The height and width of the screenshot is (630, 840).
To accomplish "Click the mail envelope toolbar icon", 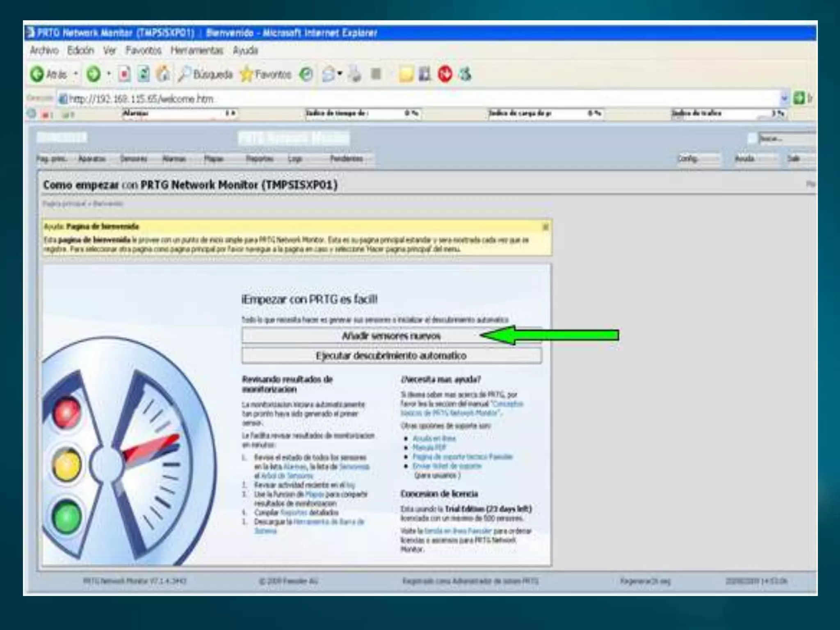I will (x=329, y=74).
